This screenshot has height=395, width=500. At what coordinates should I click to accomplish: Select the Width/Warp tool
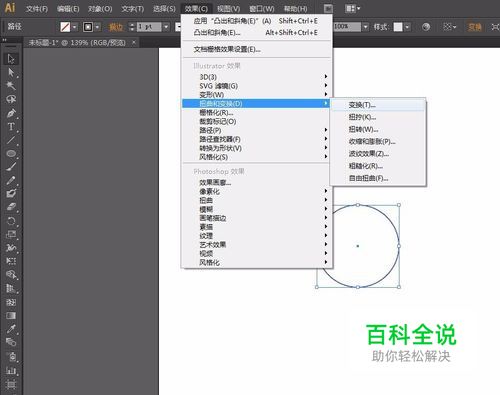tap(11, 248)
